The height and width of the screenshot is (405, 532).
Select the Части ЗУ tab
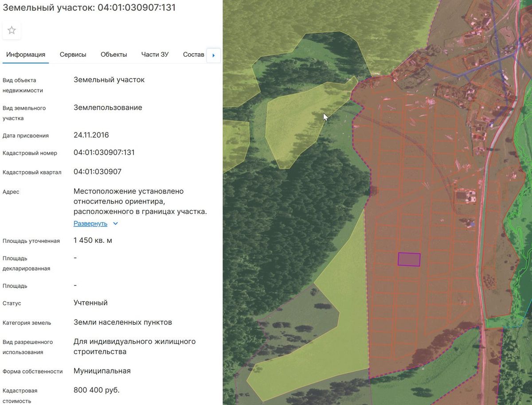pyautogui.click(x=155, y=55)
